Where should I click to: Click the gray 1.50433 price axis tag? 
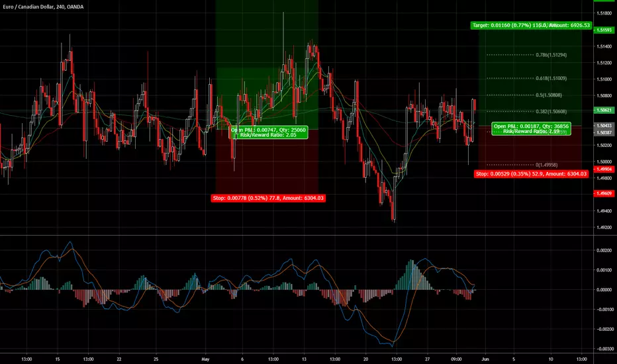pyautogui.click(x=604, y=126)
